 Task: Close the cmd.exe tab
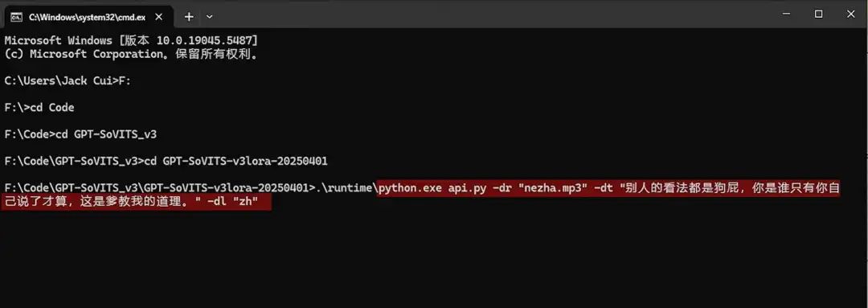coord(159,17)
